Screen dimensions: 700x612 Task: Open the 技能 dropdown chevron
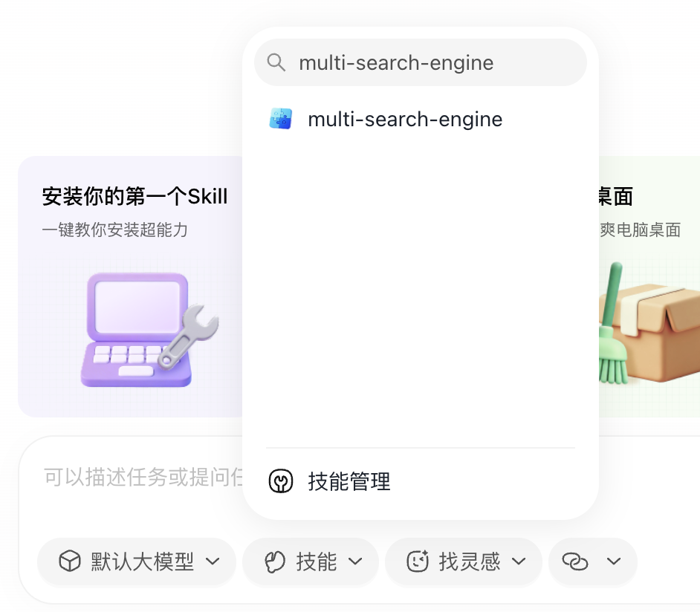click(x=355, y=561)
